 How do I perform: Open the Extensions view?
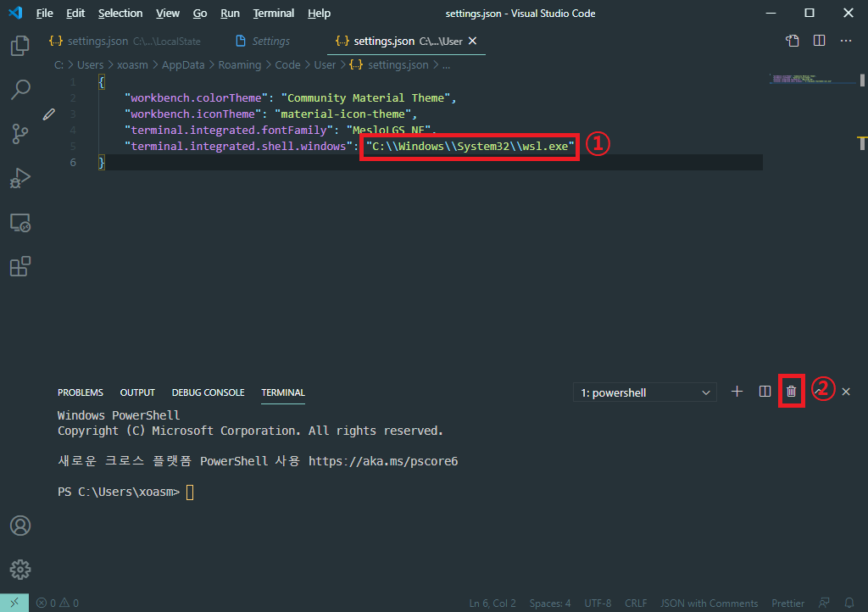click(x=20, y=266)
